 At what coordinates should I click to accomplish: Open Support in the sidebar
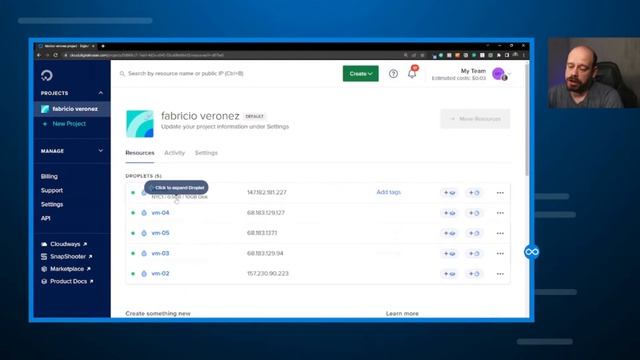click(x=51, y=190)
